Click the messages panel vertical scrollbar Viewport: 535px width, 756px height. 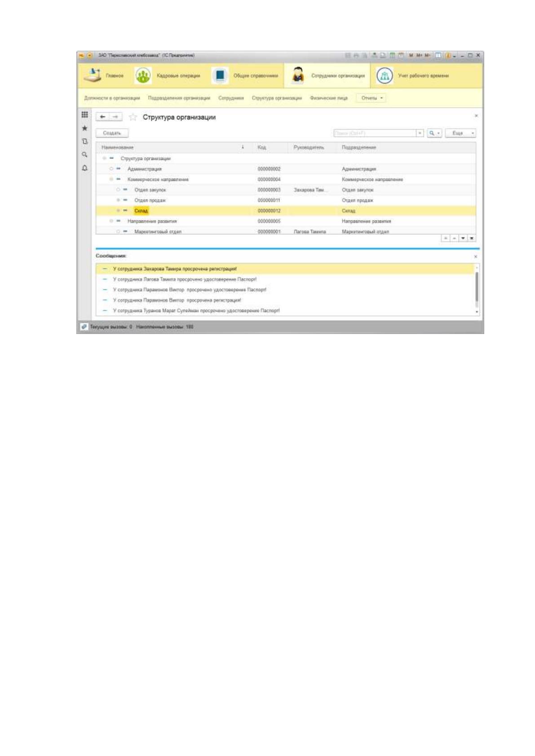(477, 290)
